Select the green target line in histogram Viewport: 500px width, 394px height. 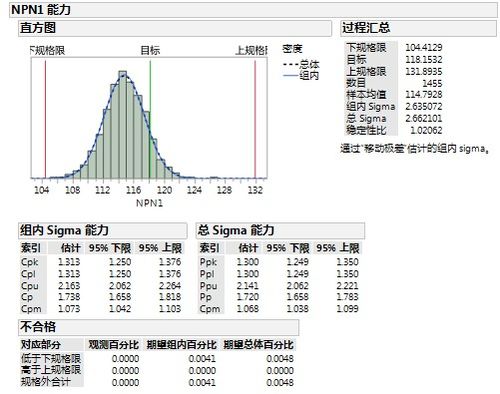pos(150,118)
